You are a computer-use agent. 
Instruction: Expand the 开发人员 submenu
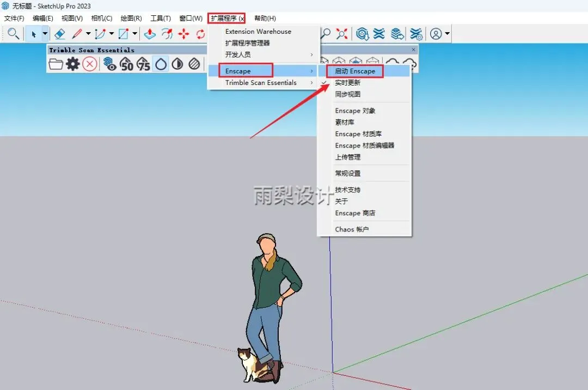(264, 55)
